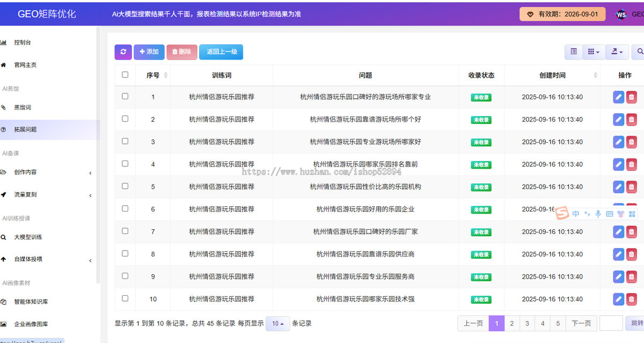Click the purple refresh icon button
This screenshot has height=343, width=644.
pyautogui.click(x=123, y=52)
